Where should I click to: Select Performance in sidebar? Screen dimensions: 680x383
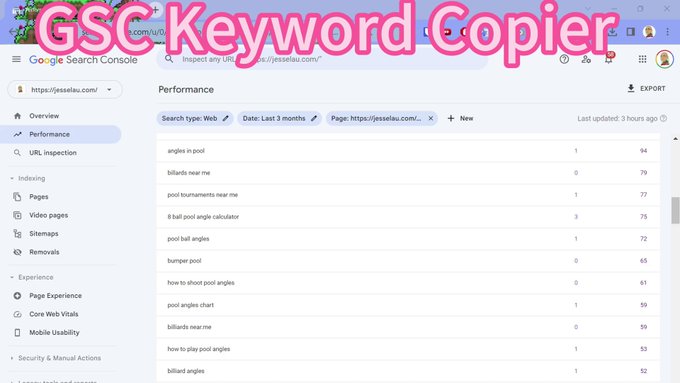(x=61, y=134)
